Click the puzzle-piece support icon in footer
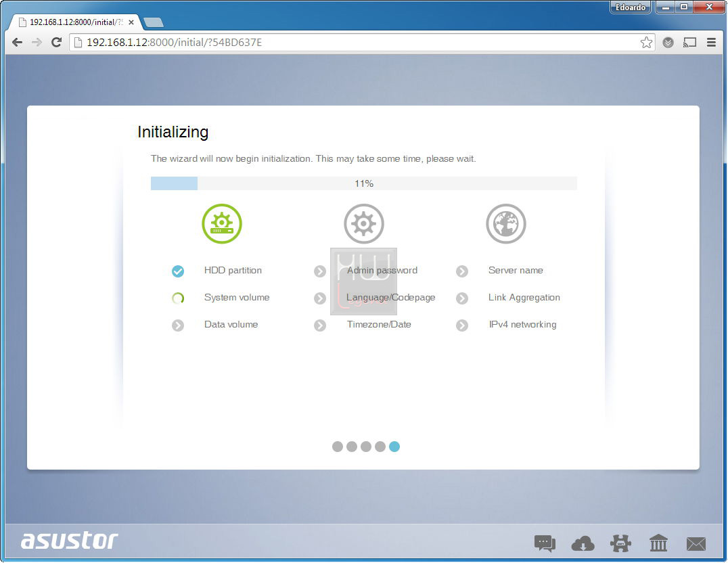The width and height of the screenshot is (728, 563). point(620,543)
